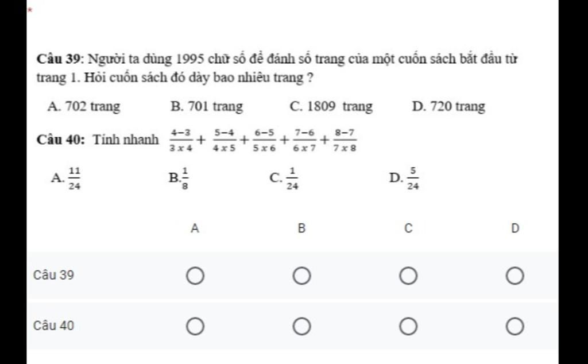The width and height of the screenshot is (588, 364).
Task: Click the red required asterisk
Action: (30, 11)
